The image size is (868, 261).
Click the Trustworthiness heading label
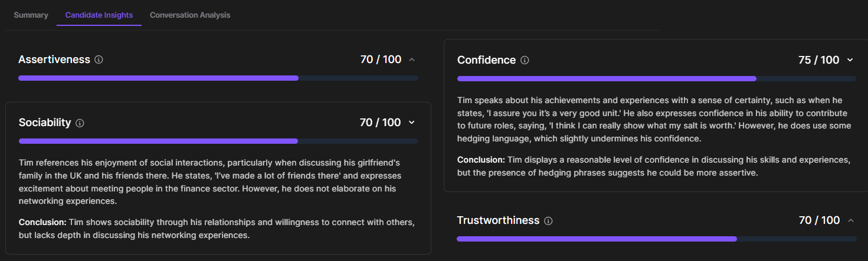(498, 220)
